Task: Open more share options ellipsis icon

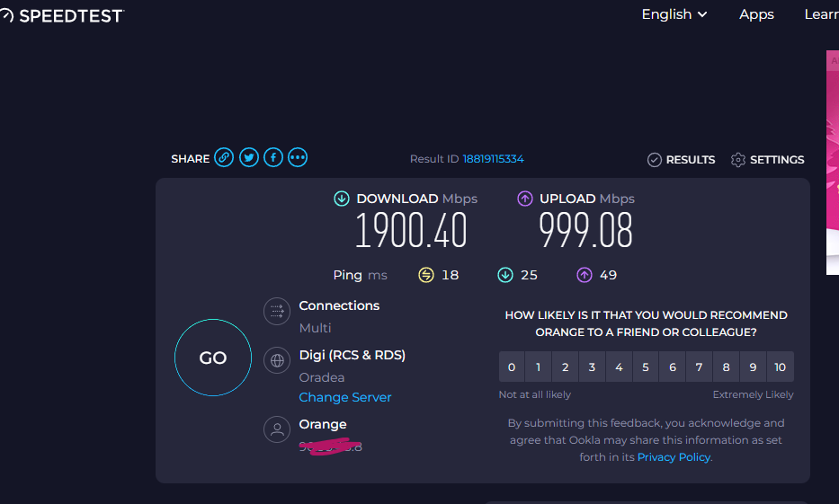Action: pos(298,157)
